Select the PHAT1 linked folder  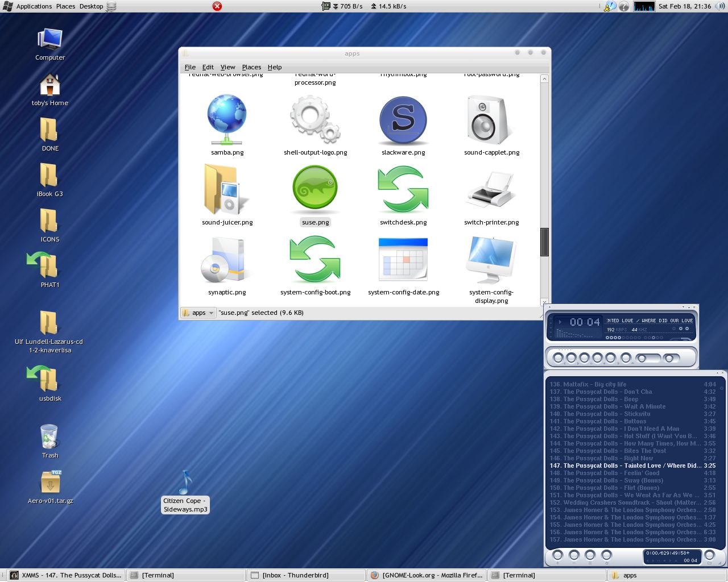click(x=44, y=266)
